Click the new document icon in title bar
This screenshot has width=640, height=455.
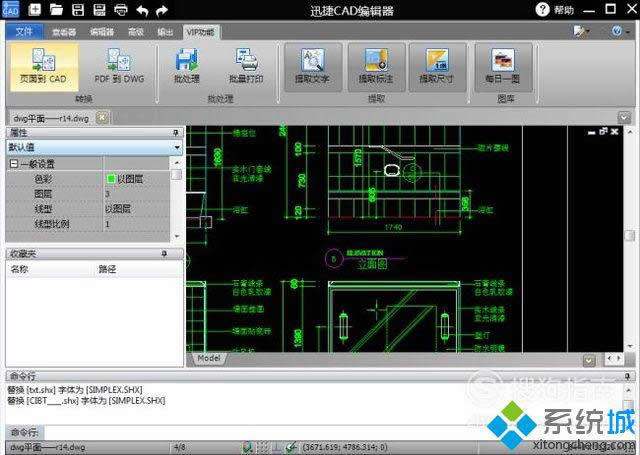click(35, 9)
